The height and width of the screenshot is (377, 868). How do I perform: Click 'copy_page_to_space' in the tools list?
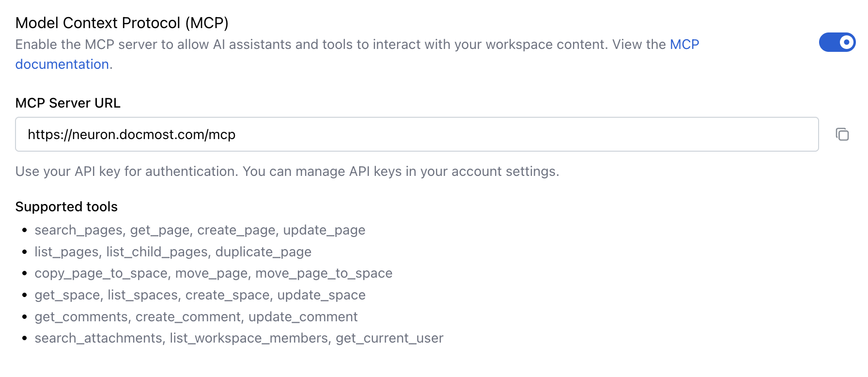[101, 273]
